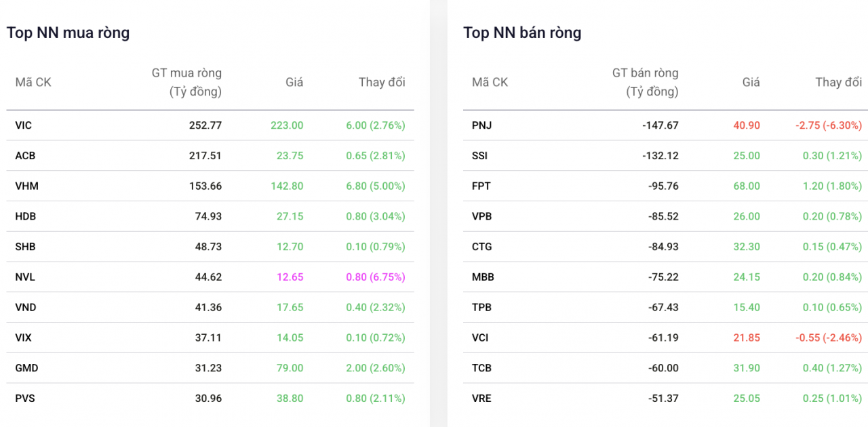Click VIC net buy value 252.77

tap(205, 125)
